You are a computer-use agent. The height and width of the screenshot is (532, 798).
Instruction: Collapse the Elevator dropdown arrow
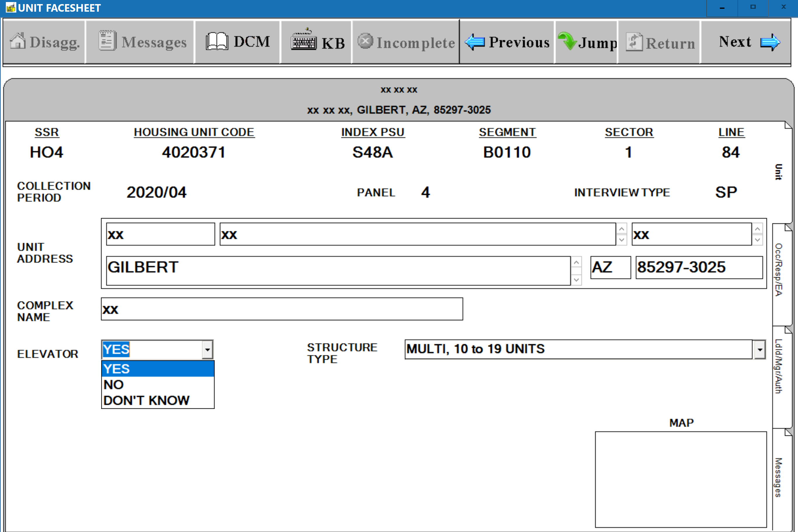[x=207, y=349]
